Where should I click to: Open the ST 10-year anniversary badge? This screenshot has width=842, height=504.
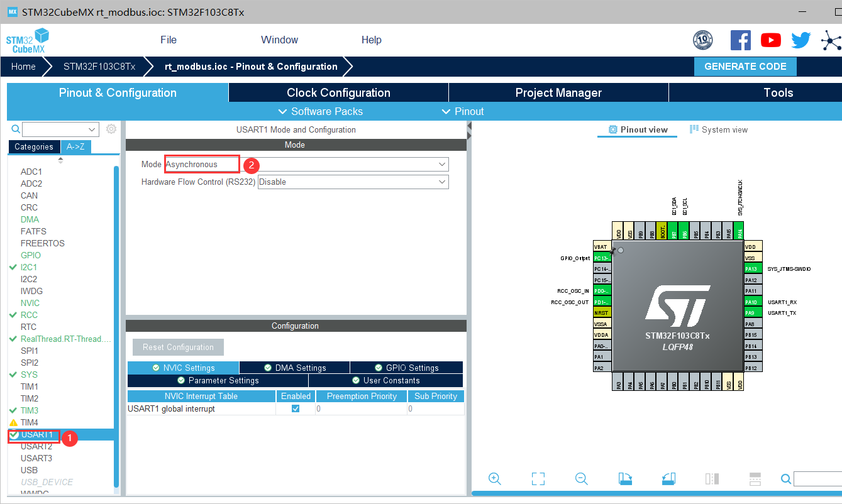[703, 40]
